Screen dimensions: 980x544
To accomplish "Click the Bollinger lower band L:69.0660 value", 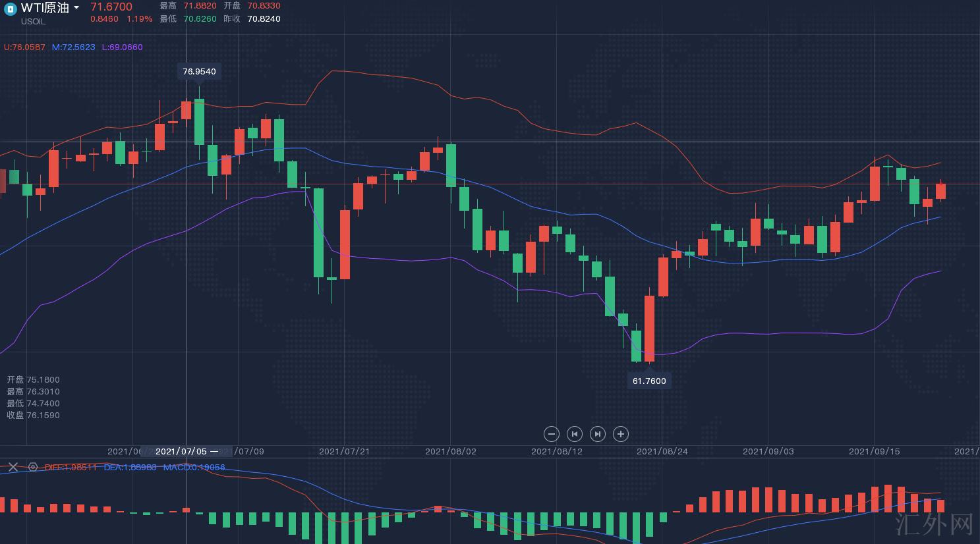I will tap(122, 47).
